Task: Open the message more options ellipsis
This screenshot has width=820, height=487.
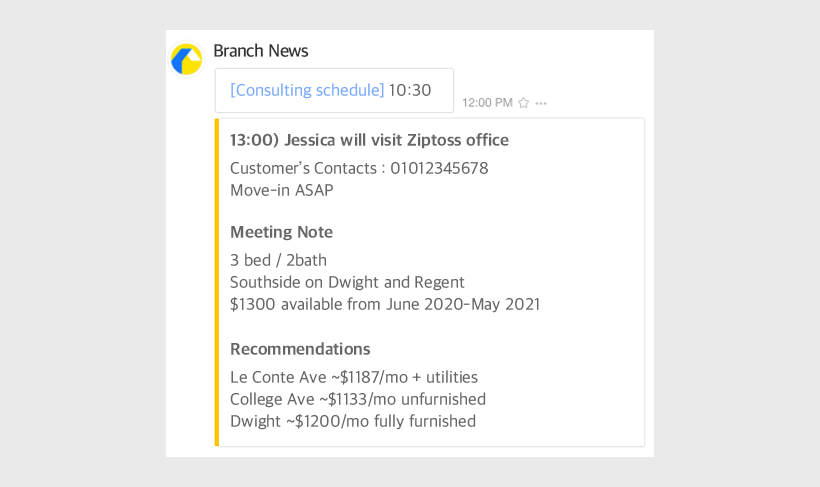Action: [541, 103]
